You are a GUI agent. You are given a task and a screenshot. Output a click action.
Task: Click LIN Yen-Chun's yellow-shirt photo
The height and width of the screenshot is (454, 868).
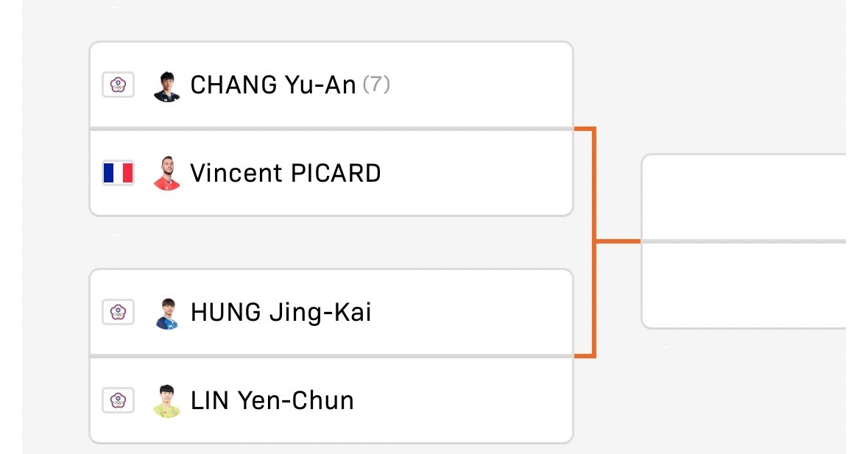click(166, 402)
